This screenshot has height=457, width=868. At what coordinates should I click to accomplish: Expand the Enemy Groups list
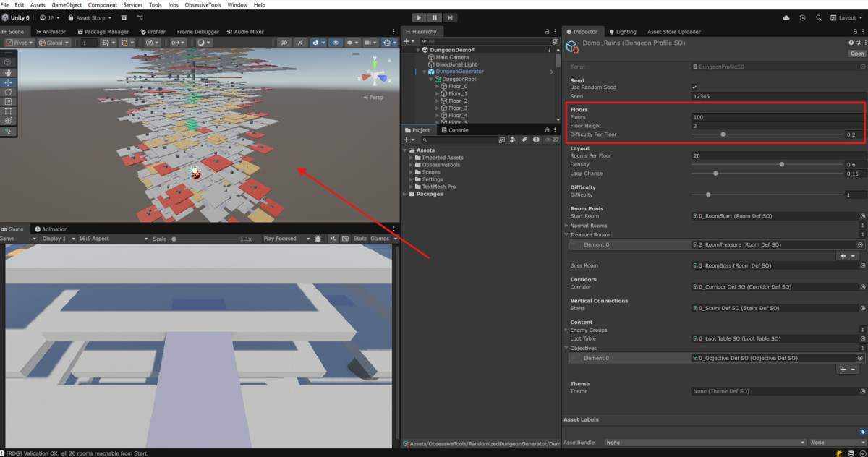[566, 330]
